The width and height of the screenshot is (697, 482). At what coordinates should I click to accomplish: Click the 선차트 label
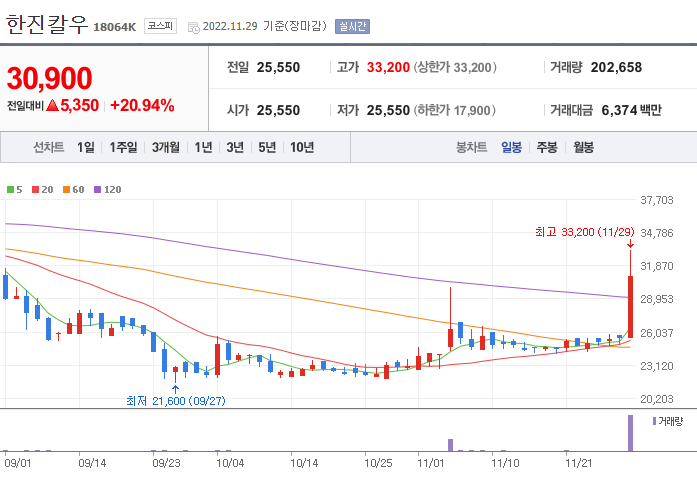tap(48, 147)
